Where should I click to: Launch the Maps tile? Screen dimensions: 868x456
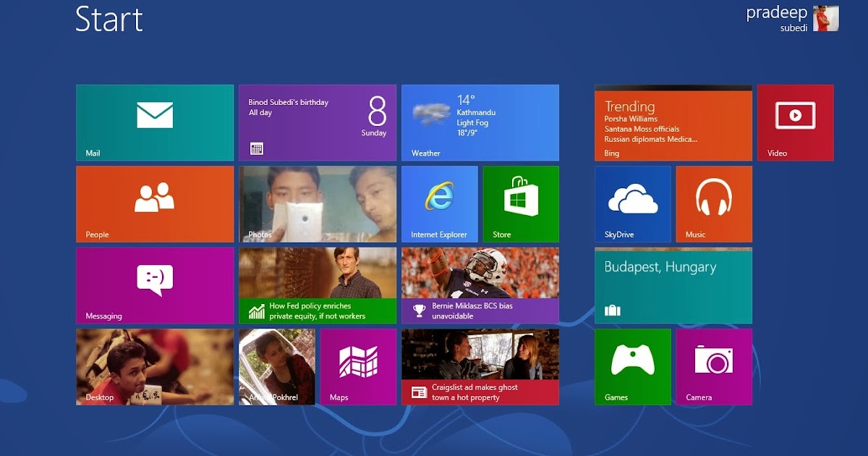pyautogui.click(x=358, y=367)
